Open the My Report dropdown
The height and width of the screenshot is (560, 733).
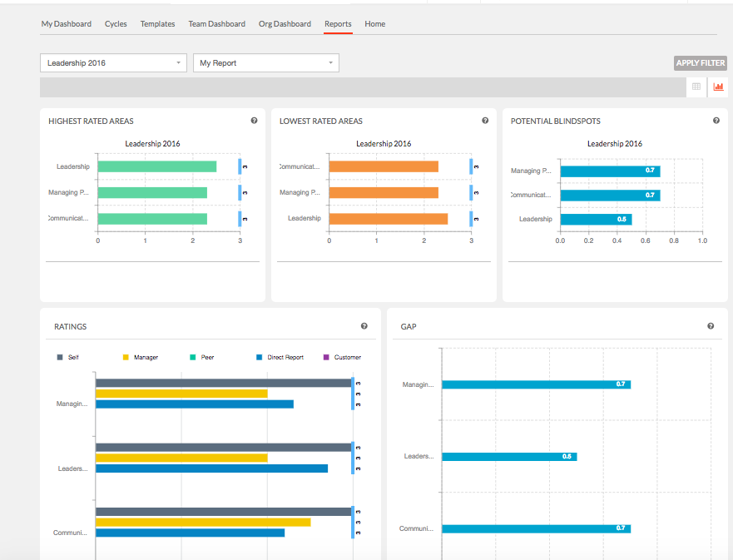point(266,63)
